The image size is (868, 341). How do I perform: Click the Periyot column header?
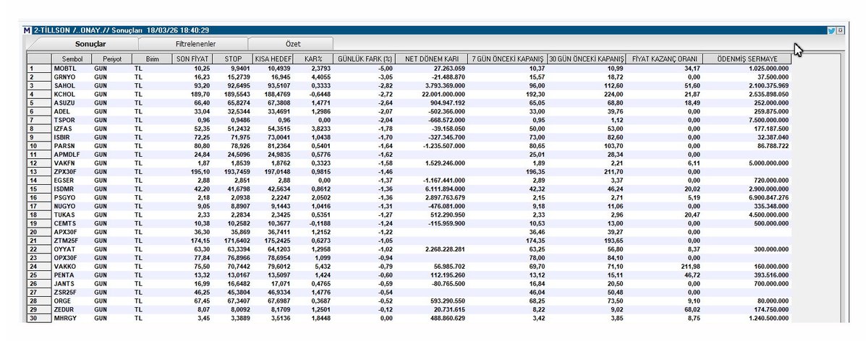tap(112, 59)
